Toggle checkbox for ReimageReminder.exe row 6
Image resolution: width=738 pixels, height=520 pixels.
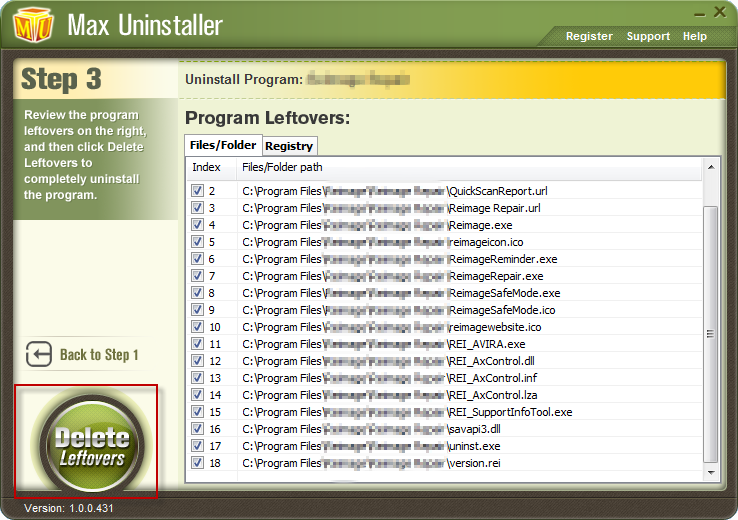198,258
